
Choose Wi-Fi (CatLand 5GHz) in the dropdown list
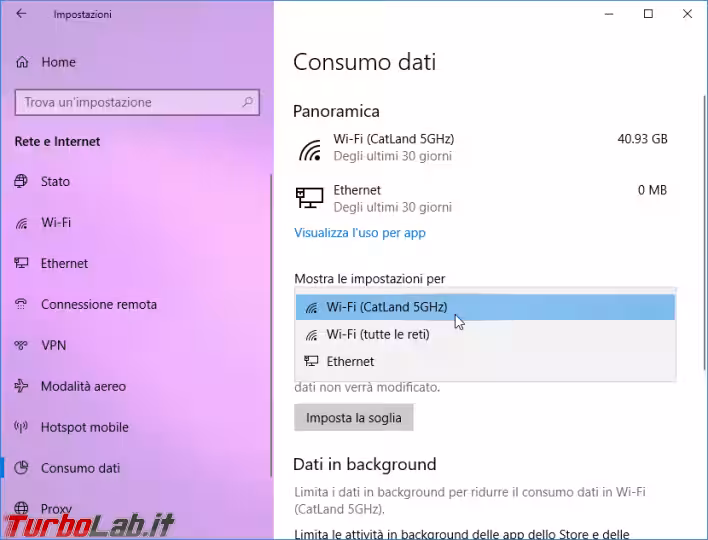[485, 307]
